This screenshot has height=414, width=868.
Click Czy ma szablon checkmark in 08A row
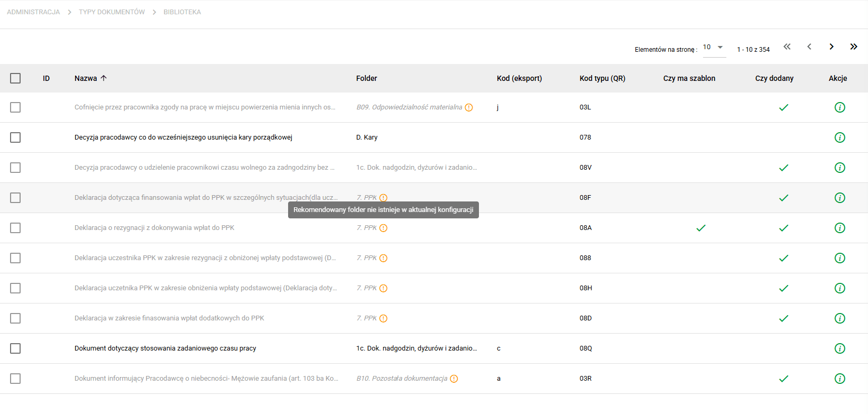click(701, 228)
